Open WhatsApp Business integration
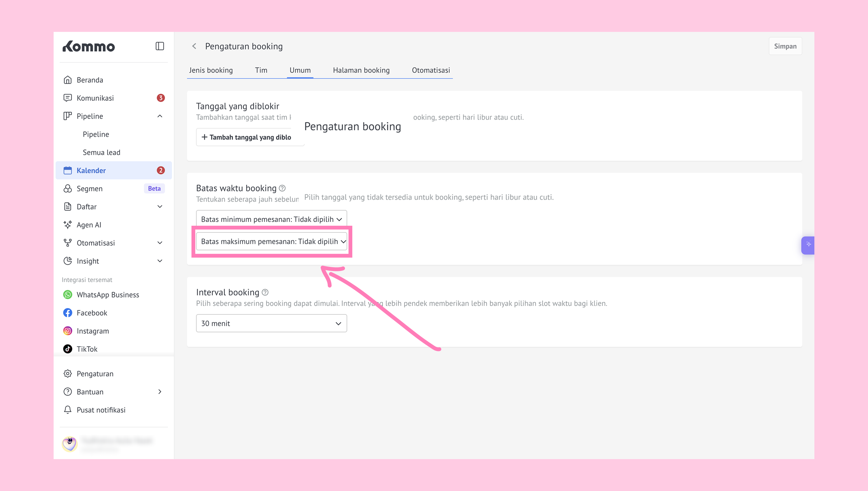The width and height of the screenshot is (868, 491). (114, 295)
